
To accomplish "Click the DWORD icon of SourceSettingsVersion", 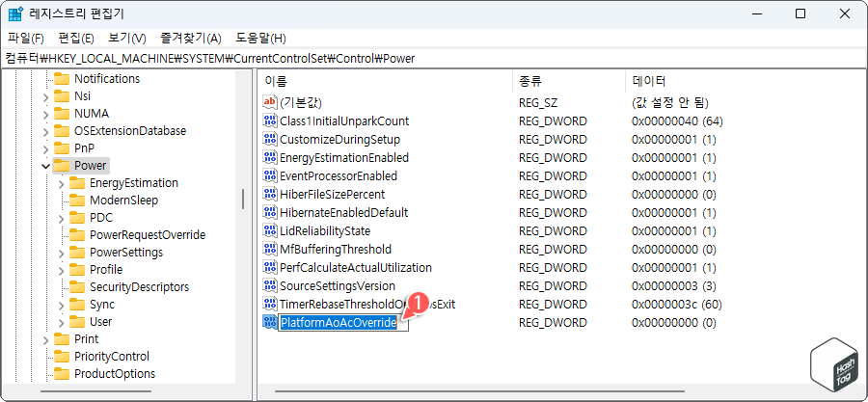I will coord(270,286).
